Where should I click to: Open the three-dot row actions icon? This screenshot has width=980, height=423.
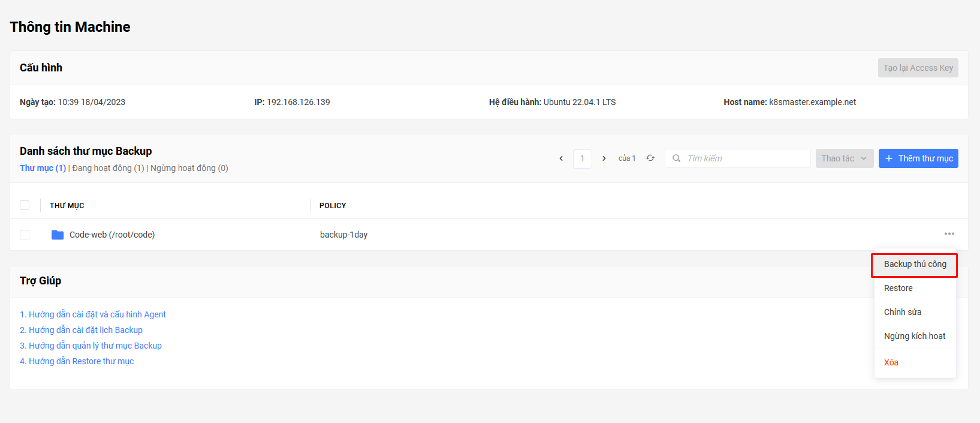click(x=949, y=234)
